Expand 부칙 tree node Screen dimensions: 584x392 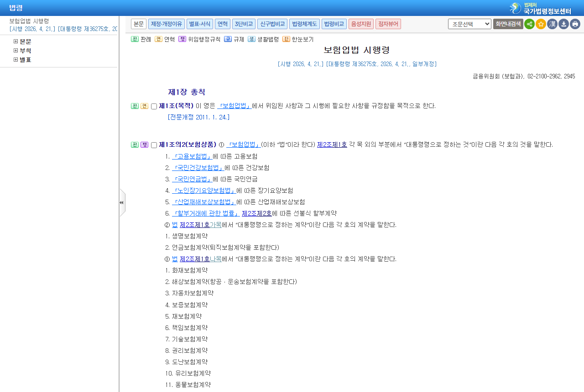click(16, 51)
